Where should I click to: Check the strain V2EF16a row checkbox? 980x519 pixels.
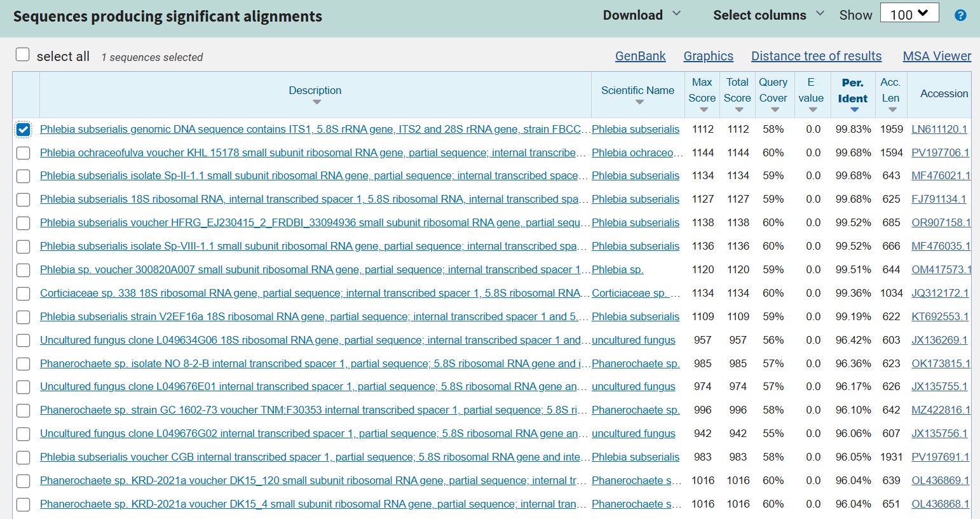[23, 317]
